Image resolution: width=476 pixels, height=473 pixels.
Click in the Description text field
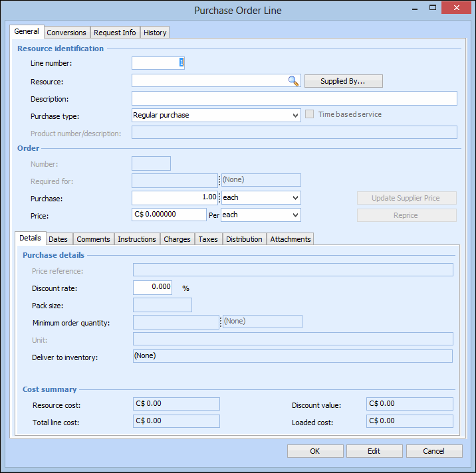coord(294,99)
